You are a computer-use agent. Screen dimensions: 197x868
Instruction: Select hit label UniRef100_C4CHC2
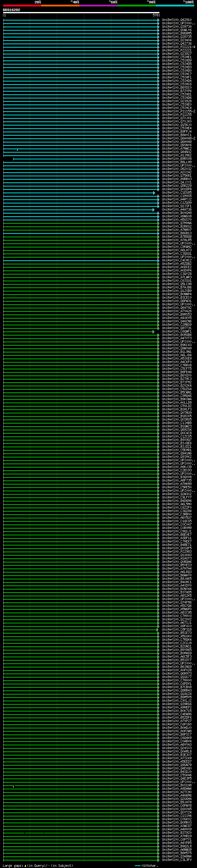click(x=177, y=260)
